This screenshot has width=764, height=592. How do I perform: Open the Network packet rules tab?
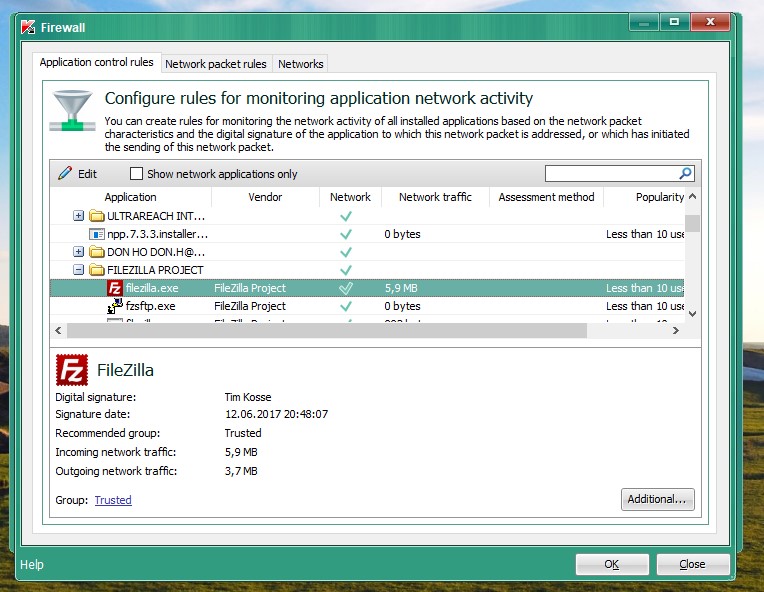[x=216, y=64]
